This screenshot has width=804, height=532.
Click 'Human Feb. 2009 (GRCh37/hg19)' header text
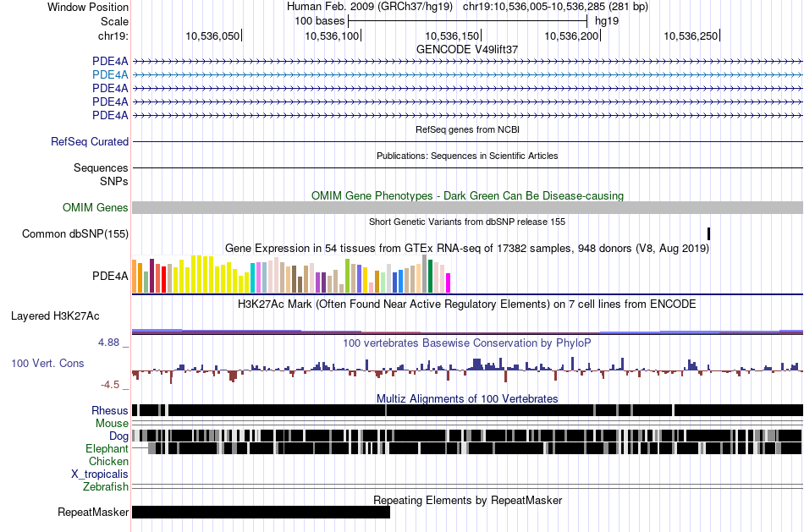(x=370, y=7)
